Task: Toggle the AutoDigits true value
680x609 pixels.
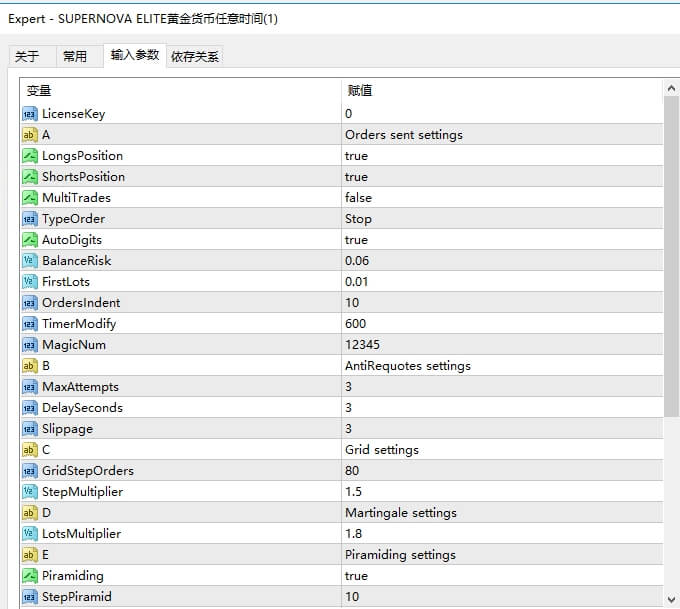Action: [356, 240]
